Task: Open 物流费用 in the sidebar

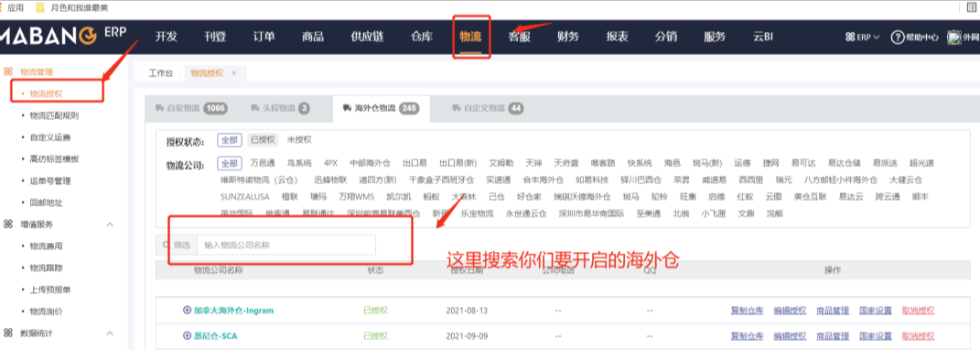Action: [x=47, y=246]
